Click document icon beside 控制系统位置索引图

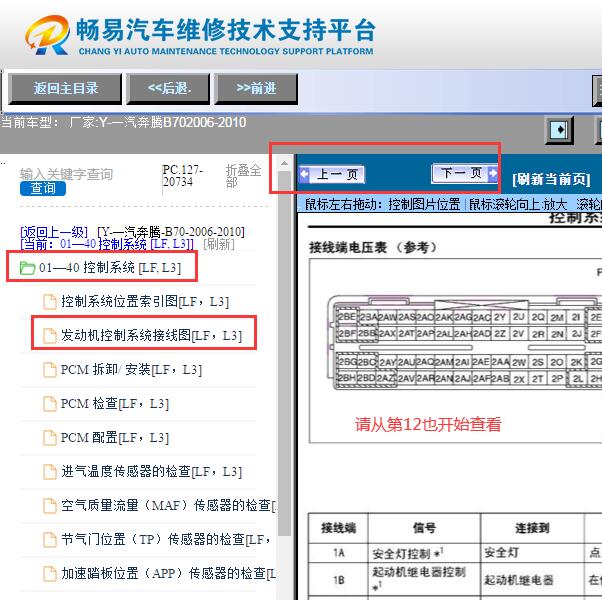50,302
